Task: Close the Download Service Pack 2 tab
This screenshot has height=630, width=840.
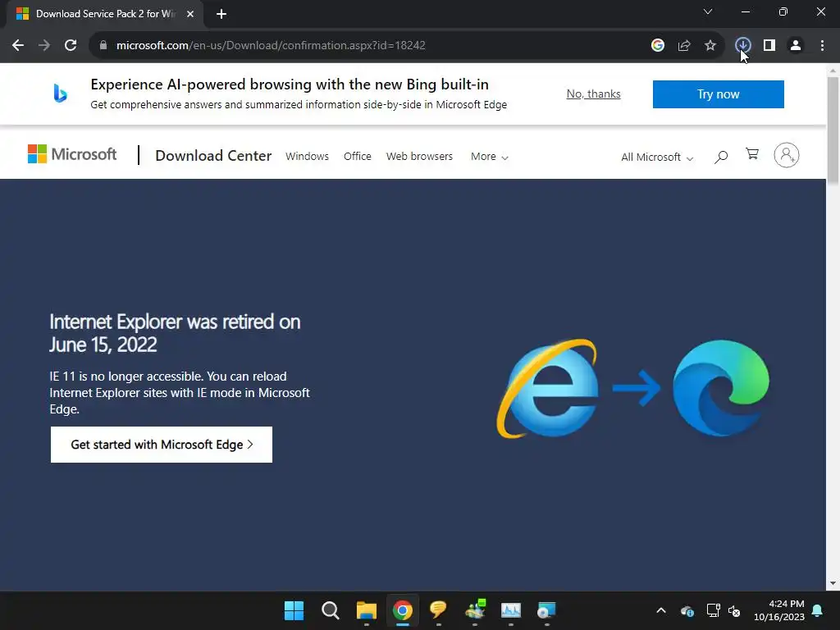Action: point(190,14)
